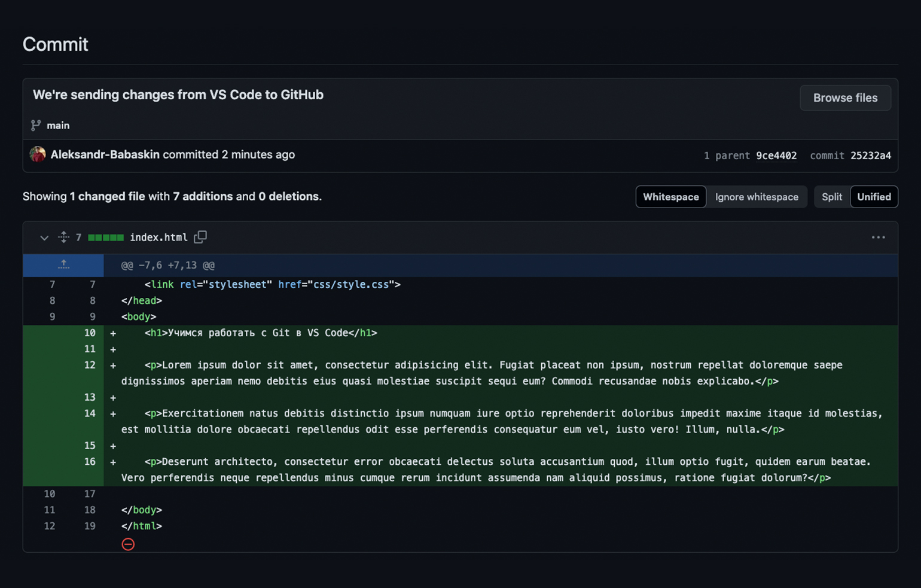Click the paragraph starting with Exercitationem natus

502,421
